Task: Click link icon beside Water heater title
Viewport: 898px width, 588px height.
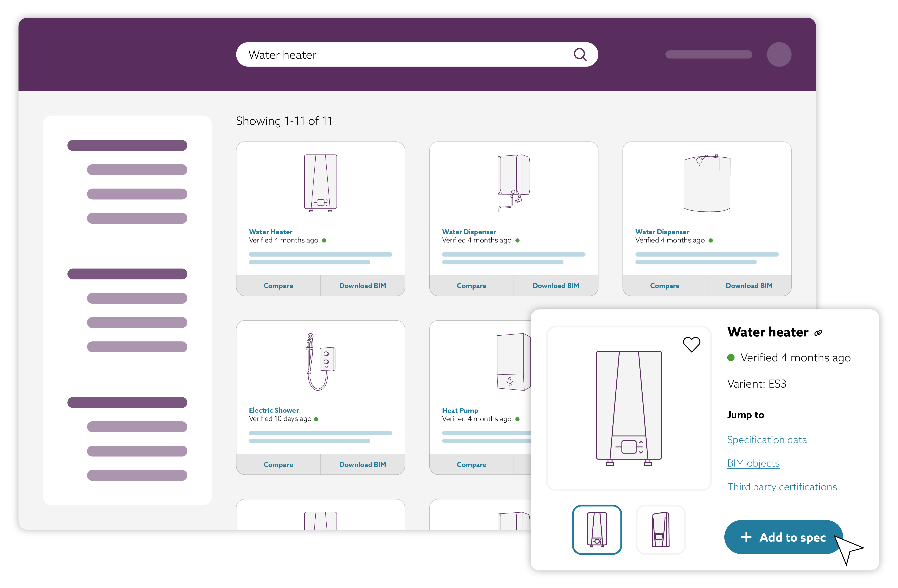Action: 818,333
